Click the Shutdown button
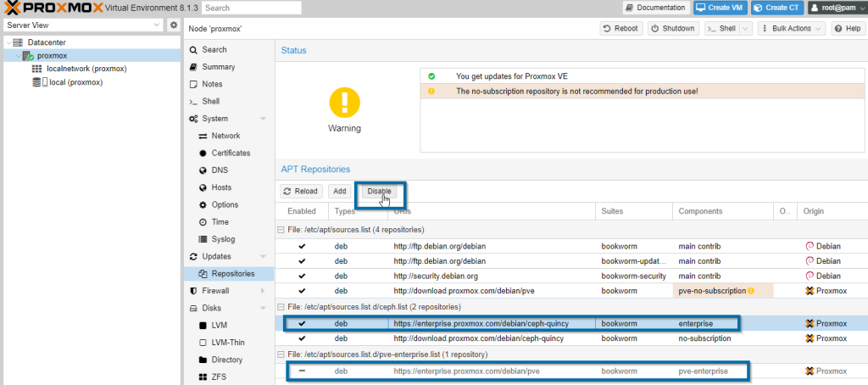 (673, 28)
